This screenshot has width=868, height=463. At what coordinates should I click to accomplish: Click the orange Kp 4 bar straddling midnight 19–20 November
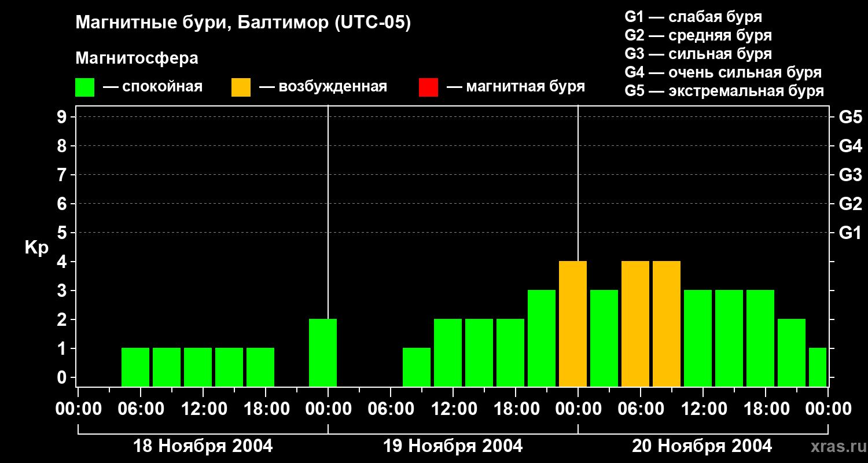coord(573,324)
